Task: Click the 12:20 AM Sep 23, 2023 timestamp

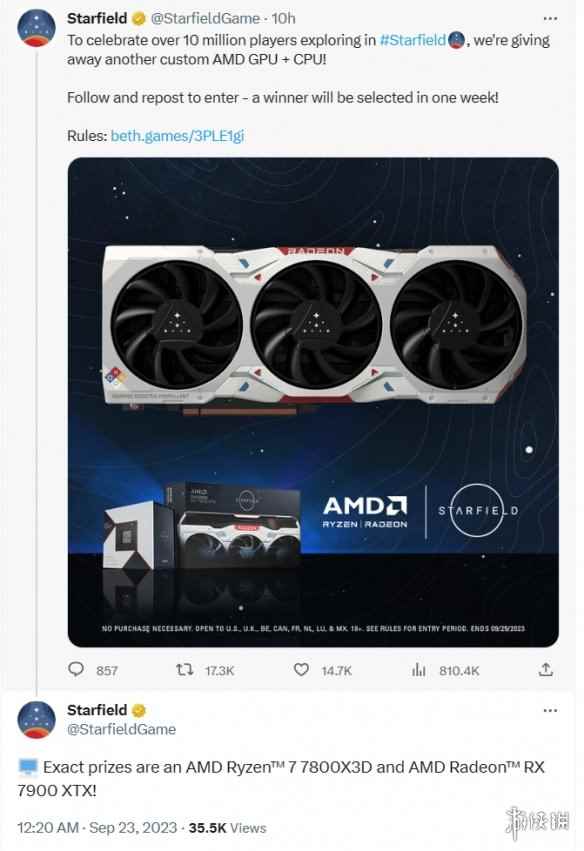Action: tap(97, 828)
